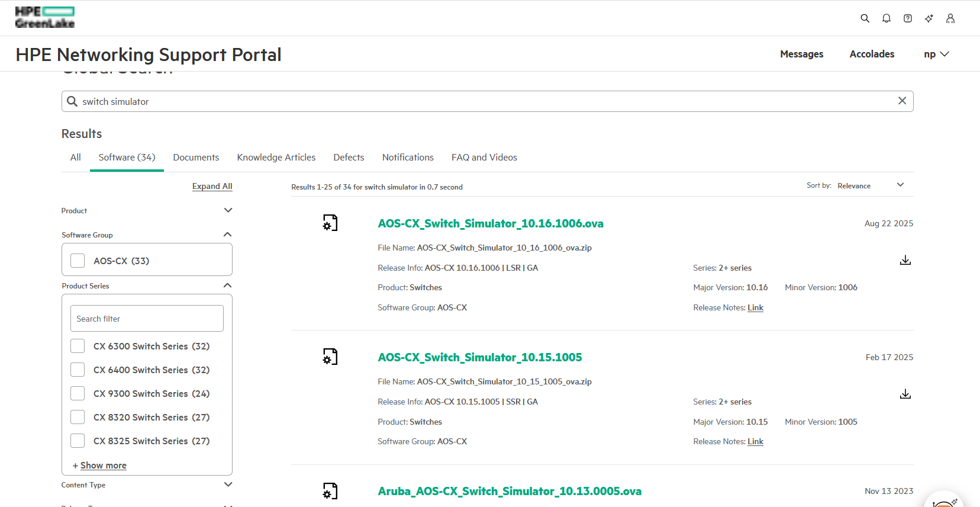Download AOS-CX Switch Simulator 10.16.1006 file
Viewport: 980px width, 507px height.
(905, 260)
